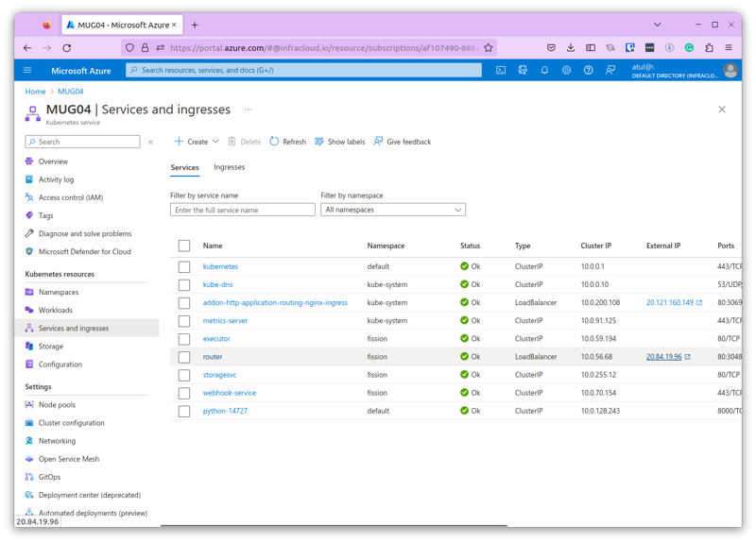This screenshot has height=543, width=756.
Task: Collapse the left sidebar menu
Action: click(150, 142)
